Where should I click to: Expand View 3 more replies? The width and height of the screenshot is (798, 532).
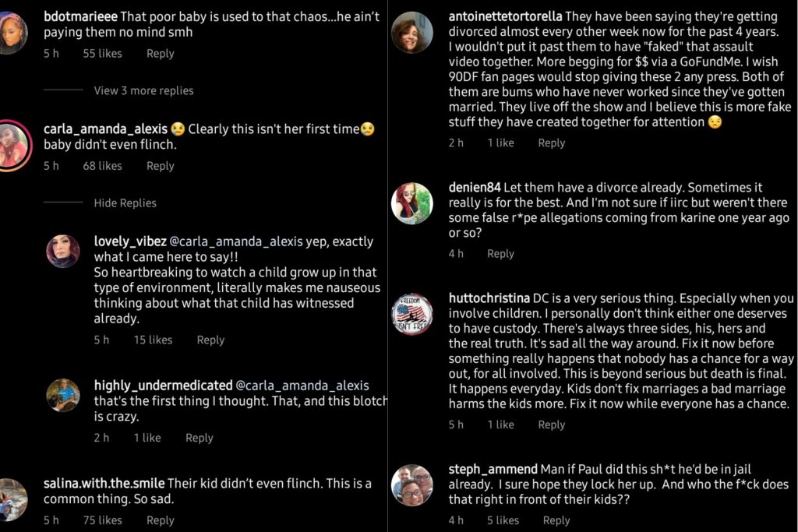pos(143,90)
